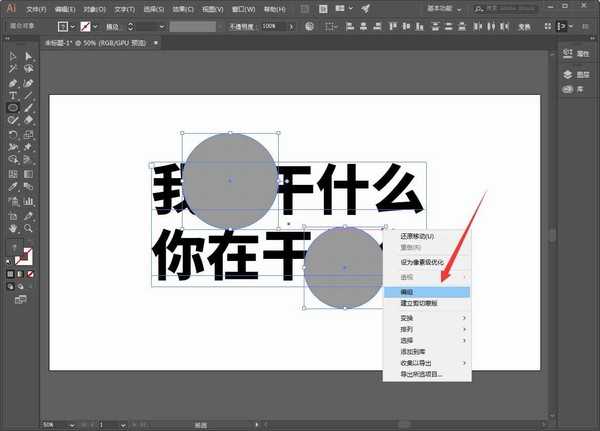This screenshot has width=600, height=431.
Task: Click the rocket GPU performance icon
Action: tap(365, 8)
